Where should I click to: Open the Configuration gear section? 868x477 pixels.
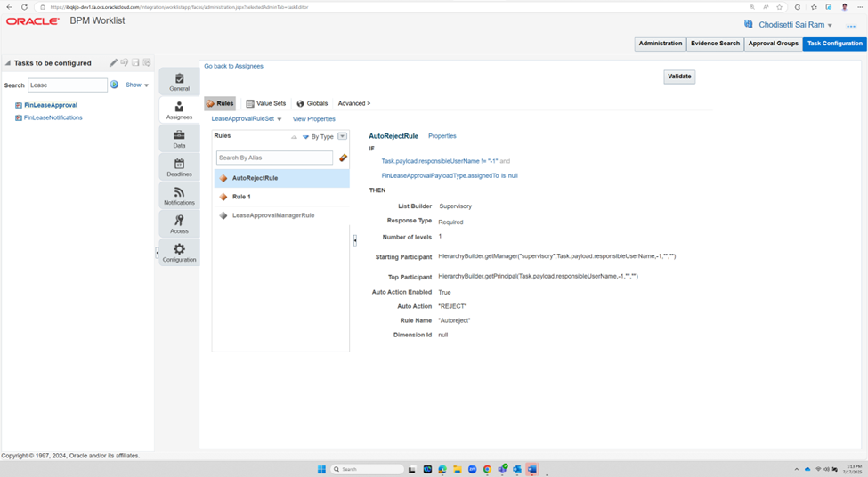click(179, 253)
